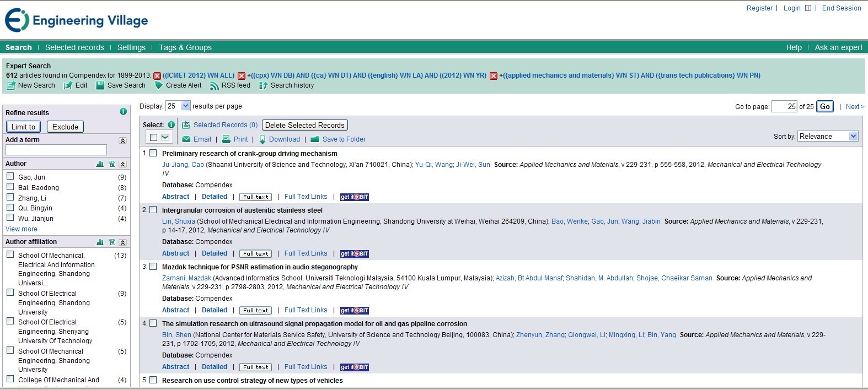Click the Engineering Village logo
This screenshot has height=390, width=868.
coord(77,20)
